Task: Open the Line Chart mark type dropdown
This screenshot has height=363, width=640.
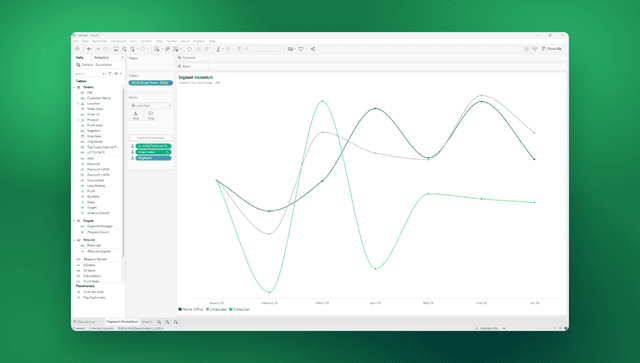Action: [x=151, y=105]
